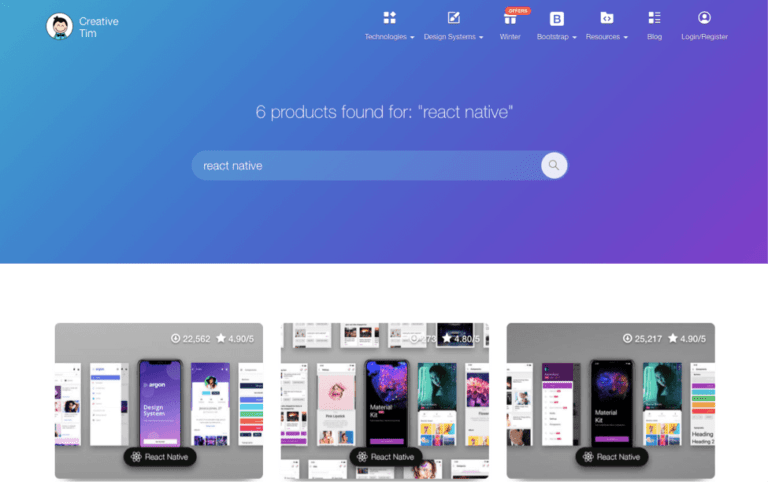Click the Design Systems pencil icon
Image resolution: width=768 pixels, height=482 pixels.
(x=453, y=18)
